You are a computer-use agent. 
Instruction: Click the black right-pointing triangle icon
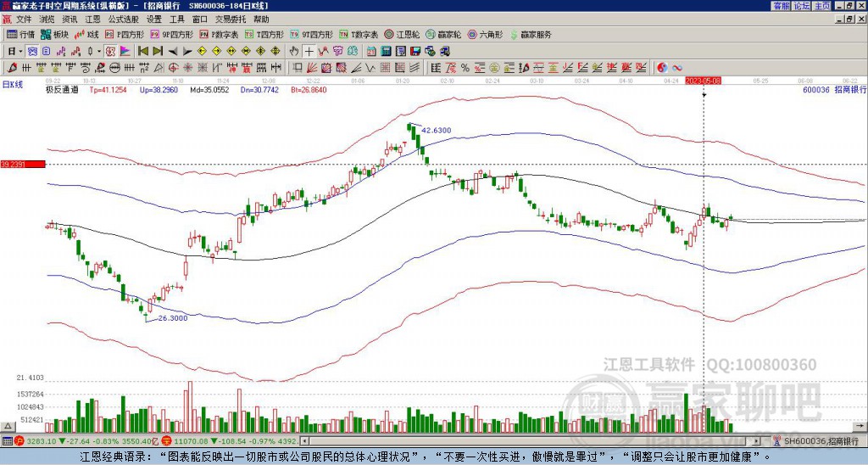point(187,52)
